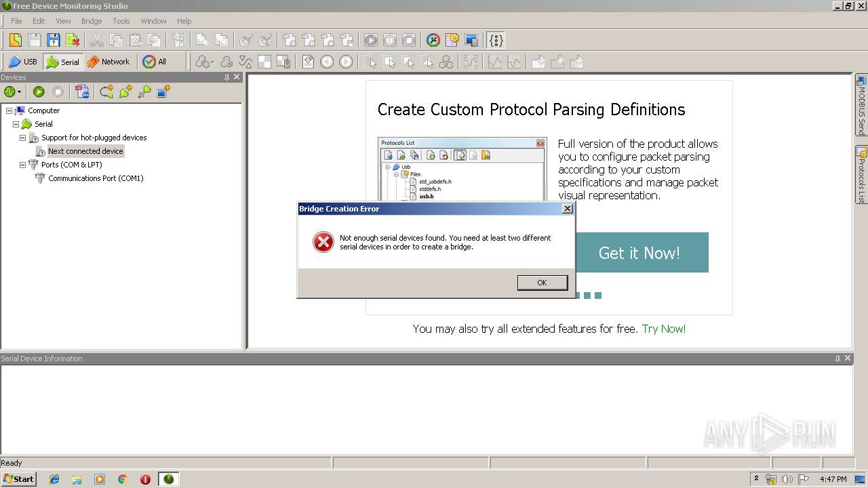Collapse the Computer tree node

(9, 110)
